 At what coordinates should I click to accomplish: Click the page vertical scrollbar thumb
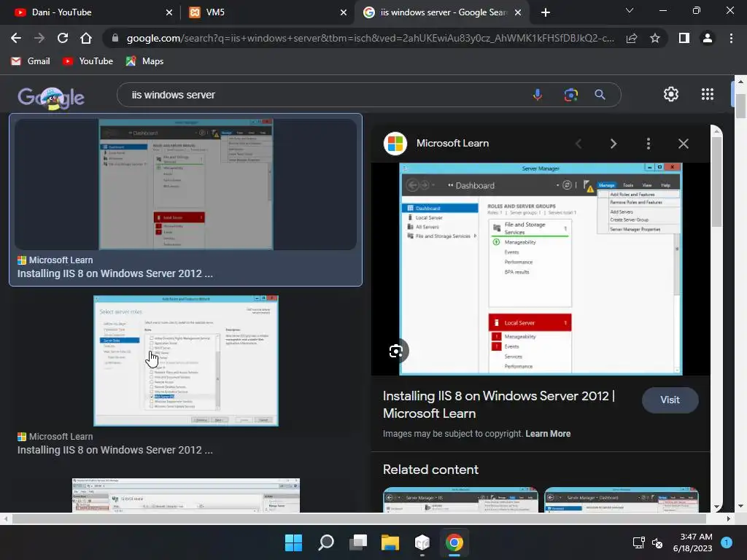point(740,106)
